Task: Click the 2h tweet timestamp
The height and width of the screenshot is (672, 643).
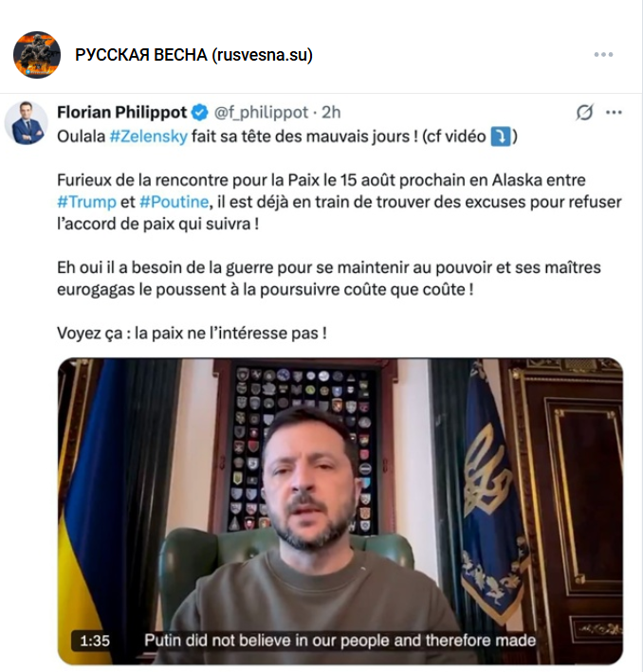Action: 331,112
